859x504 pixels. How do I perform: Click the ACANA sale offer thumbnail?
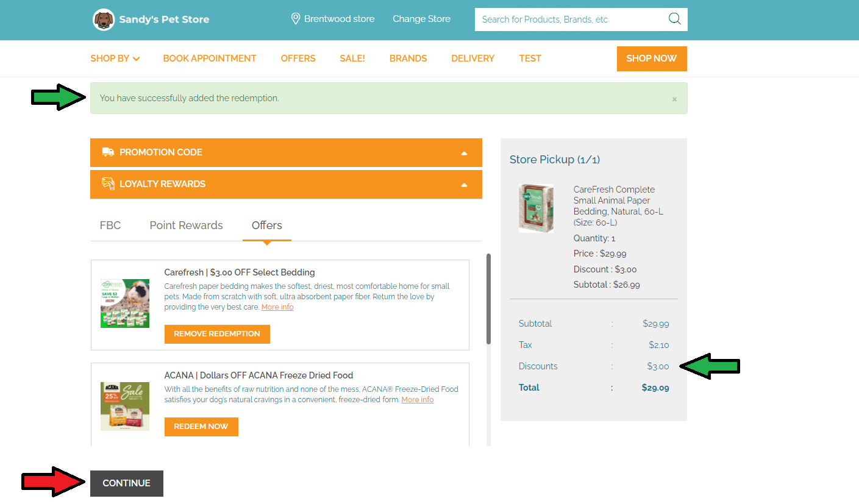[125, 406]
